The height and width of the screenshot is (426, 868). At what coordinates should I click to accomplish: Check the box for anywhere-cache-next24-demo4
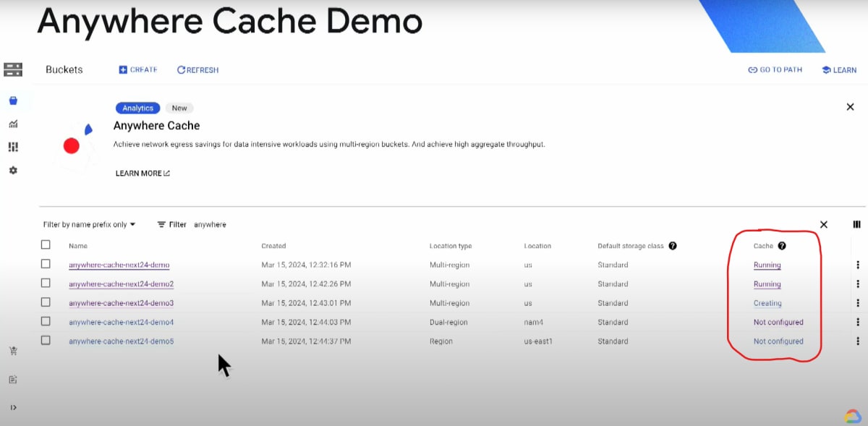tap(46, 322)
